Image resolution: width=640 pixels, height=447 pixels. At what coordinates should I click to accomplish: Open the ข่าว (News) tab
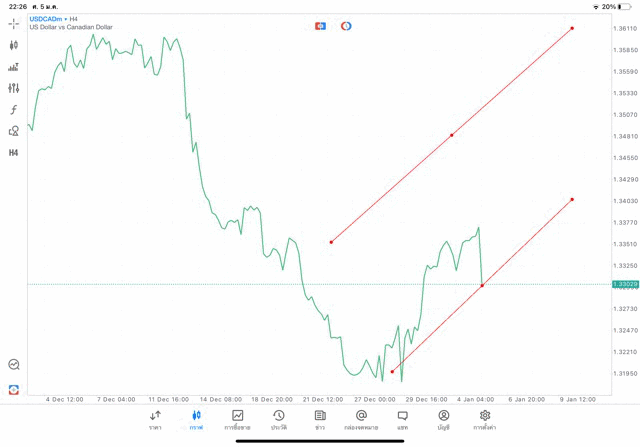click(320, 420)
